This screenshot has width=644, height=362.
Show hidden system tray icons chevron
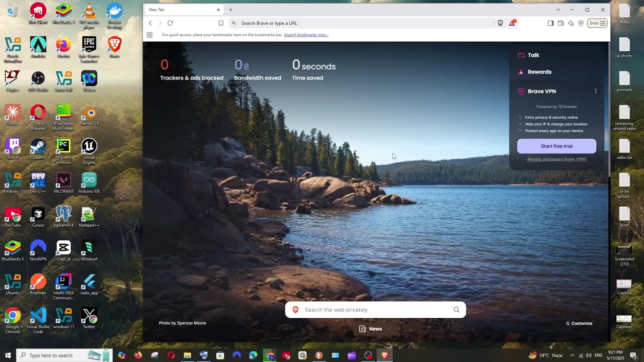pos(572,355)
